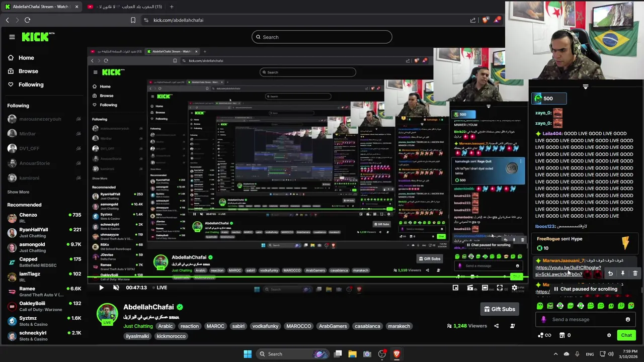The image size is (644, 362).
Task: Open chat settings gear icon
Action: [609, 335]
